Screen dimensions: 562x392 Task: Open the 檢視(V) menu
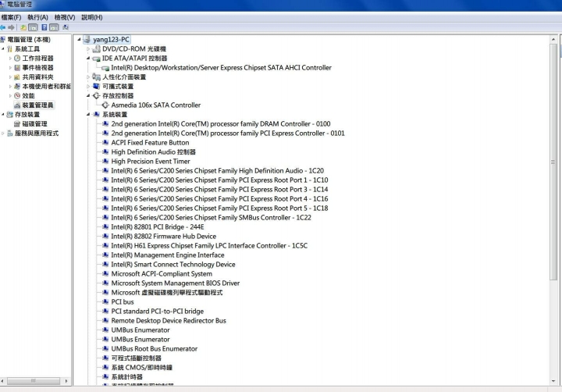coord(65,17)
